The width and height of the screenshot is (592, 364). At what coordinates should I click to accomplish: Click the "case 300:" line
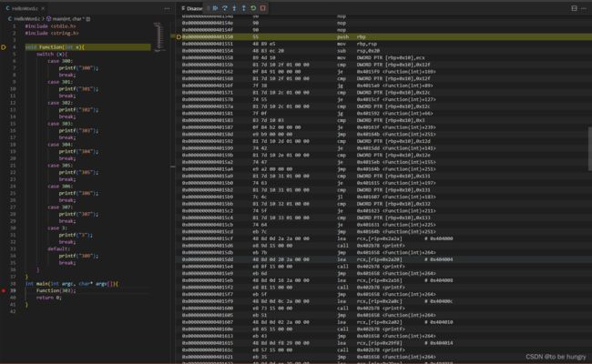click(x=60, y=61)
